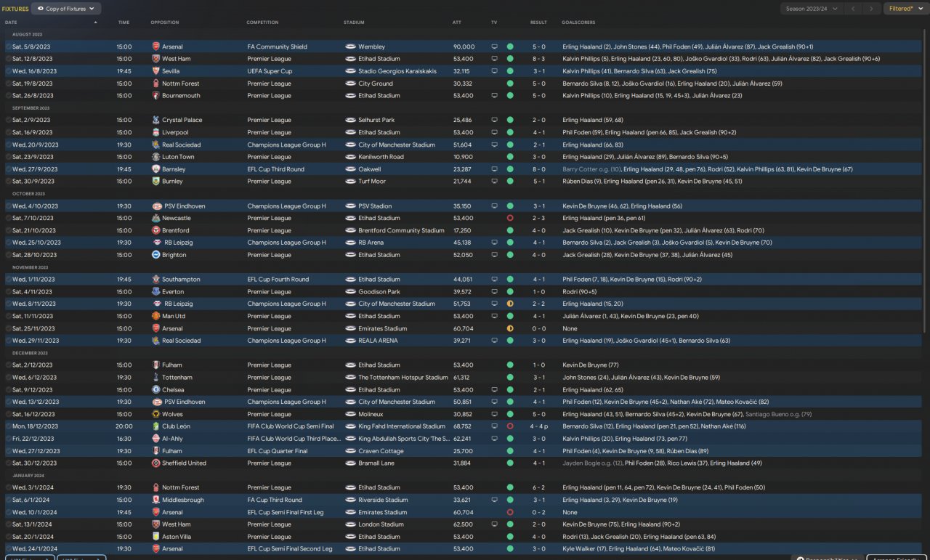Click draw indicator on 25/11/2023 Arsenal row
Image resolution: width=930 pixels, height=560 pixels.
point(510,328)
